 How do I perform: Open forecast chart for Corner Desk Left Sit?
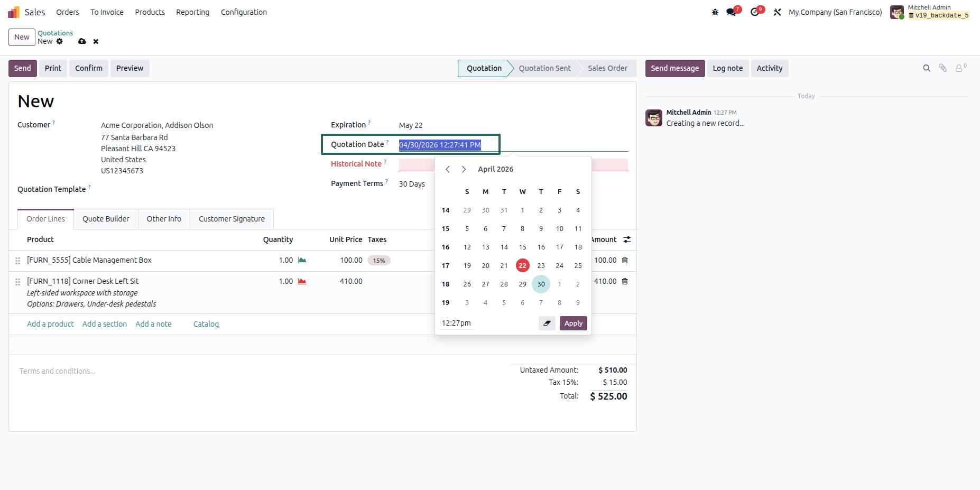[x=302, y=281]
